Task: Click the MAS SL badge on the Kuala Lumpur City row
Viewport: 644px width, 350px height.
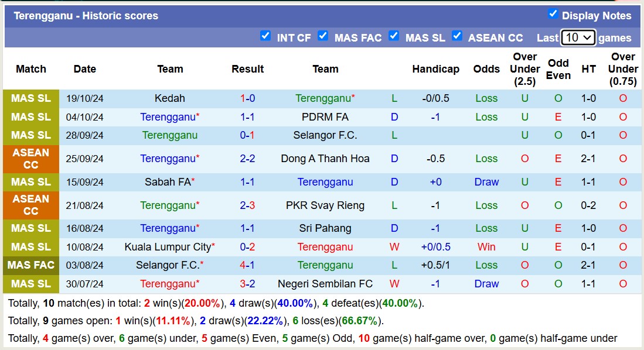Action: (30, 247)
